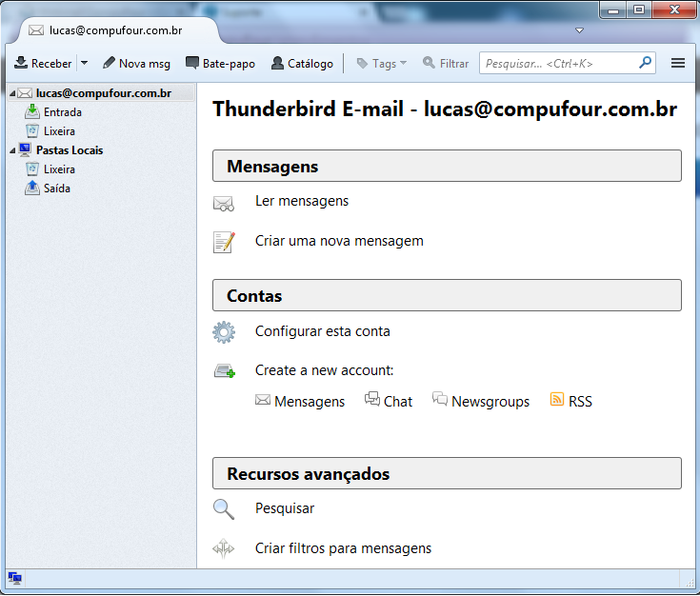Viewport: 700px width, 596px height.
Task: Select the Entrada inbox folder
Action: pos(62,112)
